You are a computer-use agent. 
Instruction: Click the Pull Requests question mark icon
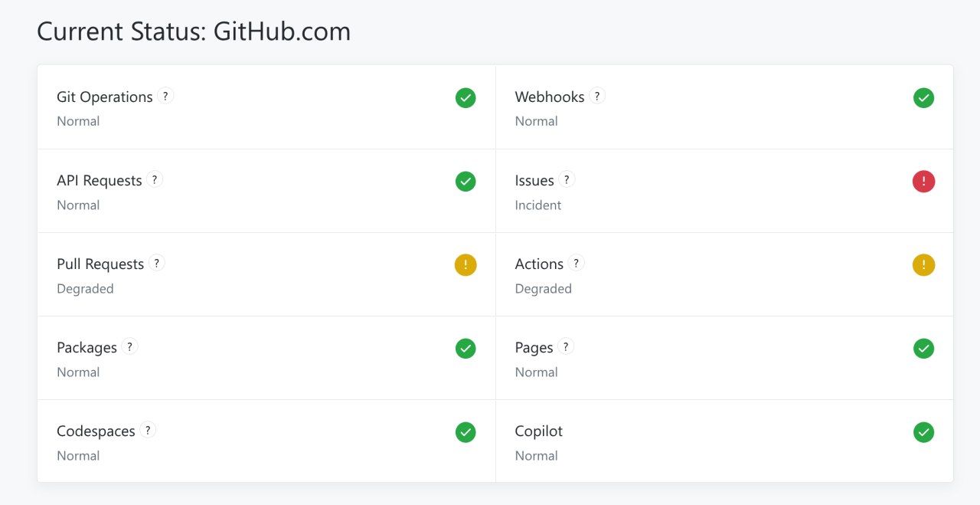156,263
